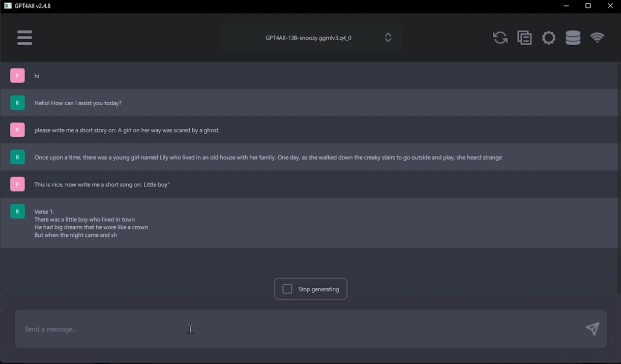Select the pink P avatar next to 'hi'

17,75
